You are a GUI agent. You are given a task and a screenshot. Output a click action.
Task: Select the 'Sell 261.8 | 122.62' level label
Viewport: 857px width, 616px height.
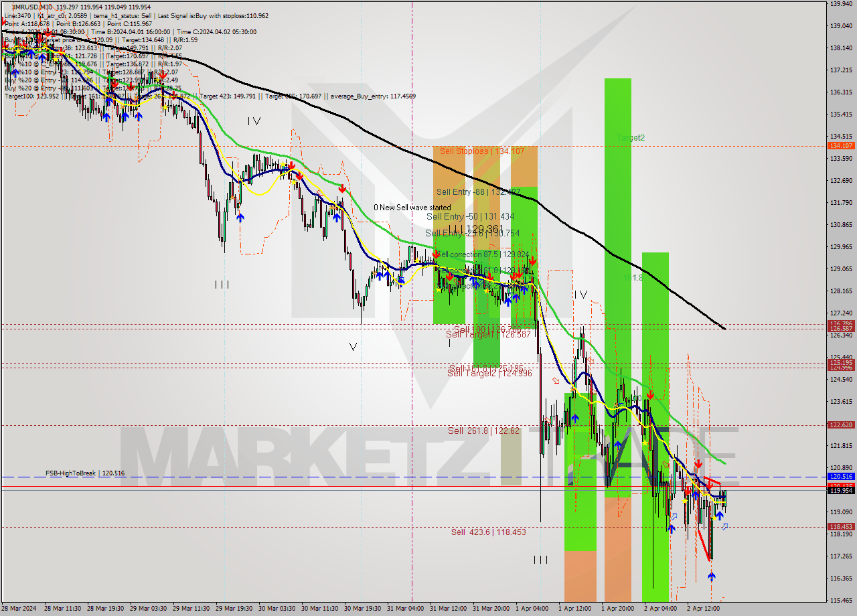483,431
